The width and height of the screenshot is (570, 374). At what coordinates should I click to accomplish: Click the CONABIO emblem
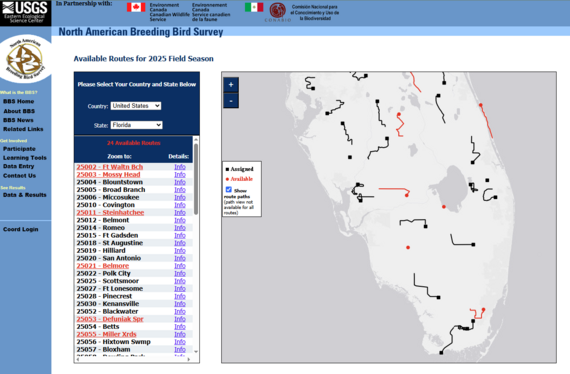pos(278,11)
